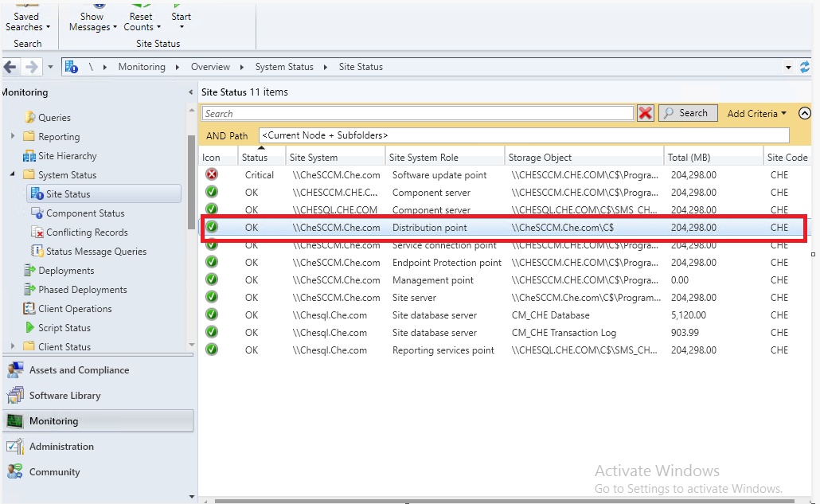
Task: Open Phased Deployments
Action: pyautogui.click(x=75, y=289)
